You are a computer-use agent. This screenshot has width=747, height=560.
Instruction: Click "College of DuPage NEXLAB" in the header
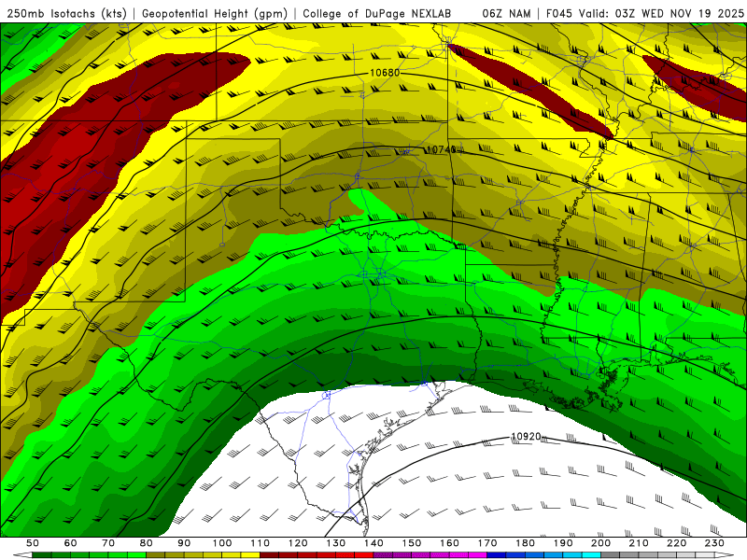377,14
